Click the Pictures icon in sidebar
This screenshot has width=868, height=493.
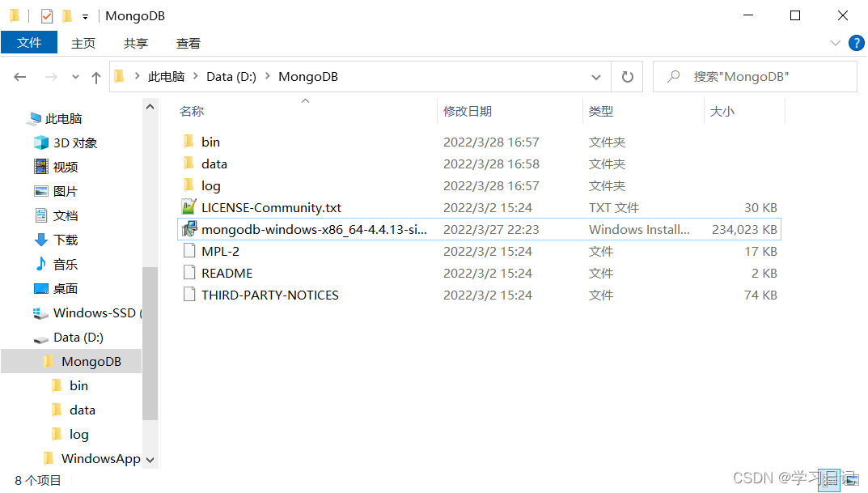coord(41,191)
